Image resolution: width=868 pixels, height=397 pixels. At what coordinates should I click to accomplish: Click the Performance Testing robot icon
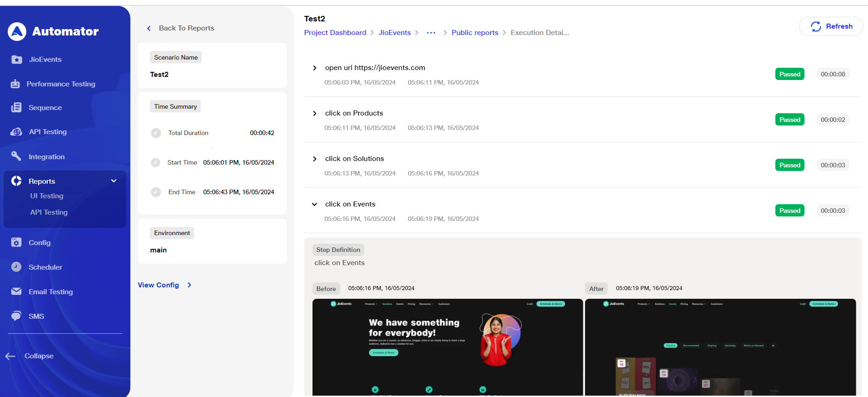pyautogui.click(x=15, y=84)
